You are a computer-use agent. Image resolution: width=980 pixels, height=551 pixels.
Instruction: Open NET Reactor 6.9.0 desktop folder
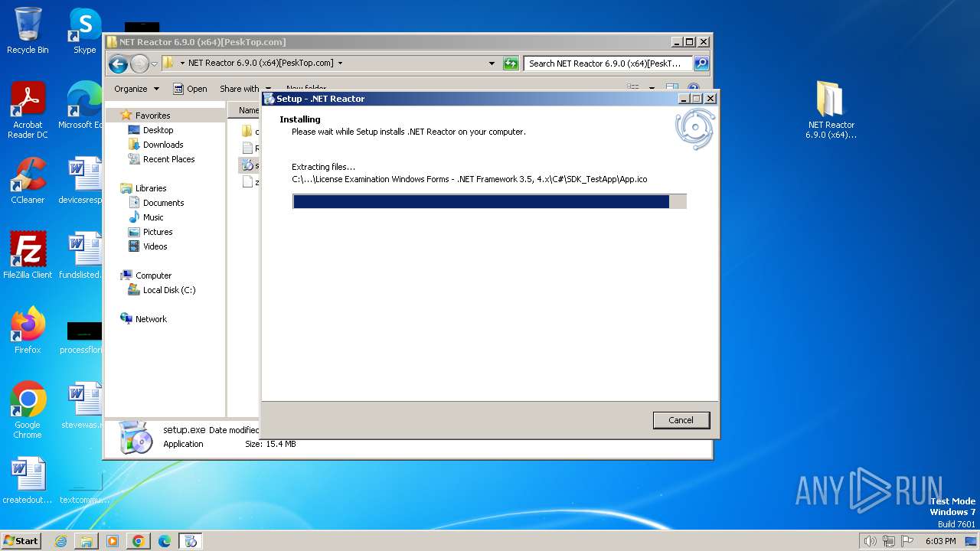(831, 111)
